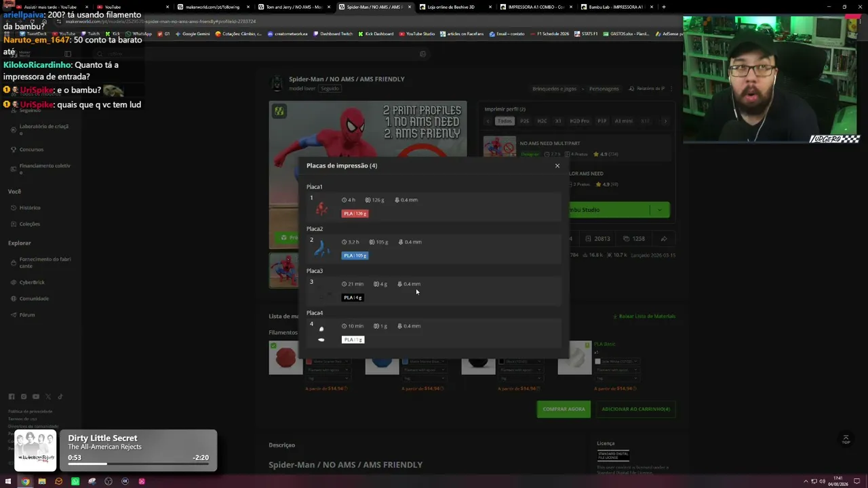
Task: Select the P1P printer filter tab
Action: pyautogui.click(x=601, y=121)
